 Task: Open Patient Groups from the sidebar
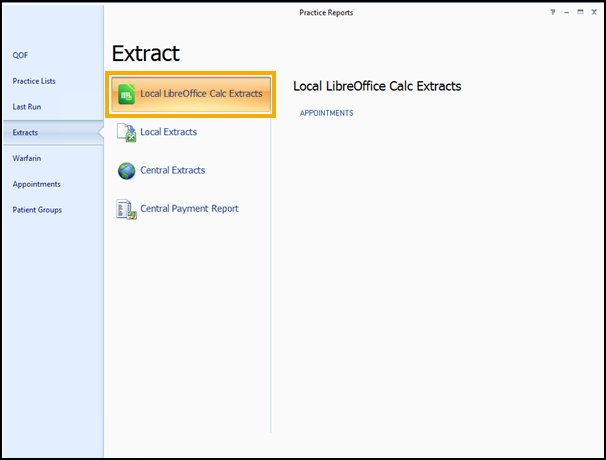click(37, 210)
